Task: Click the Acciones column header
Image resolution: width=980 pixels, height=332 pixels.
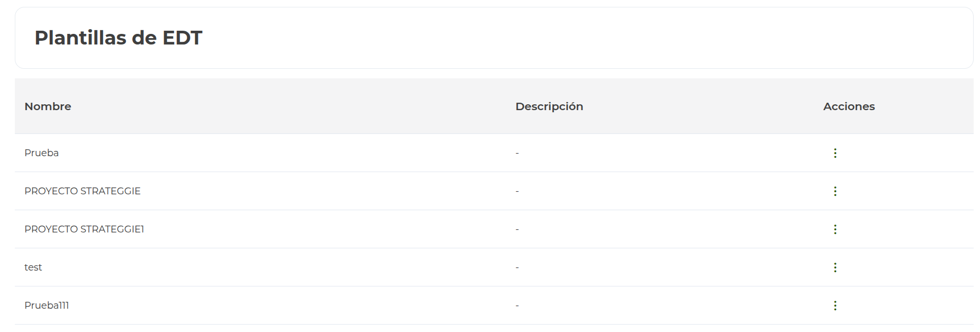Action: click(x=849, y=106)
